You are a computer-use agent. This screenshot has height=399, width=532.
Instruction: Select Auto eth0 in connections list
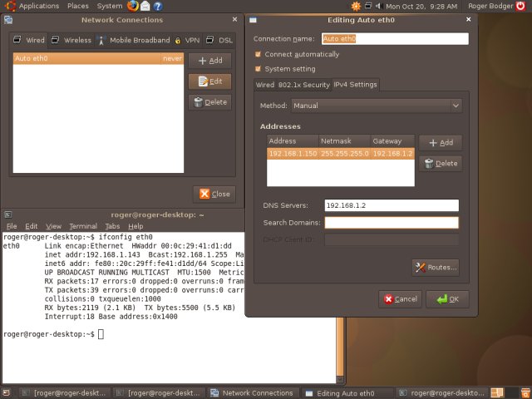coord(98,58)
